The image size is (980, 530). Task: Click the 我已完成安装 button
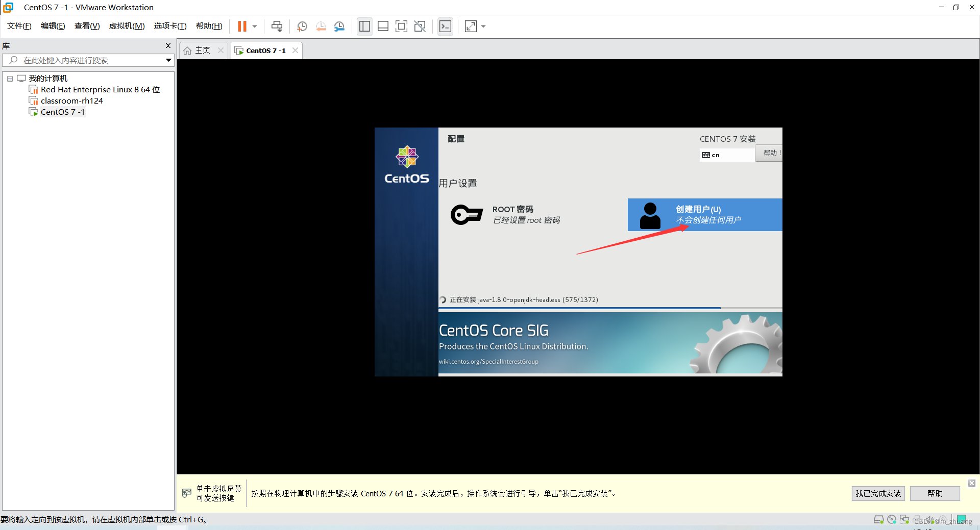[878, 493]
